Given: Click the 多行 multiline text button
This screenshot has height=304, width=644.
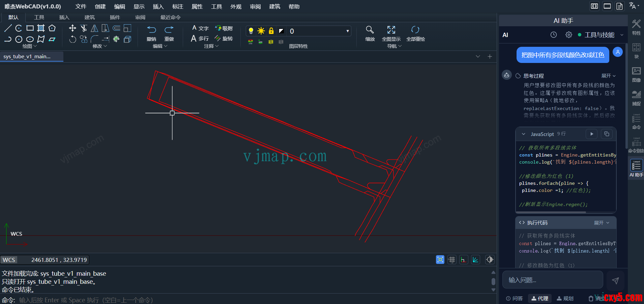Looking at the screenshot, I should [200, 39].
